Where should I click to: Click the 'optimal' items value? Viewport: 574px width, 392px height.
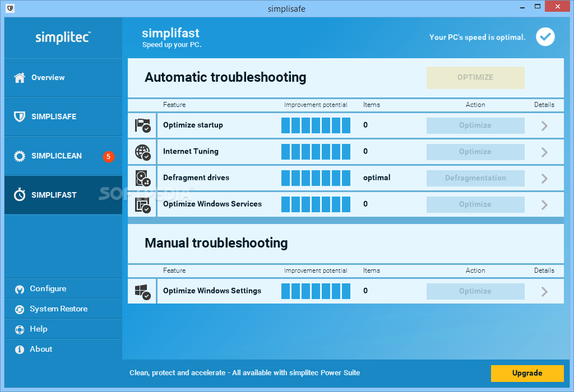(x=377, y=178)
